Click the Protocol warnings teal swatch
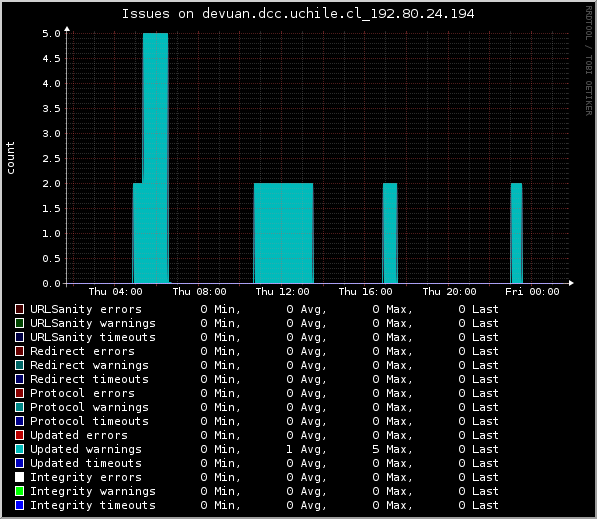 [19, 407]
